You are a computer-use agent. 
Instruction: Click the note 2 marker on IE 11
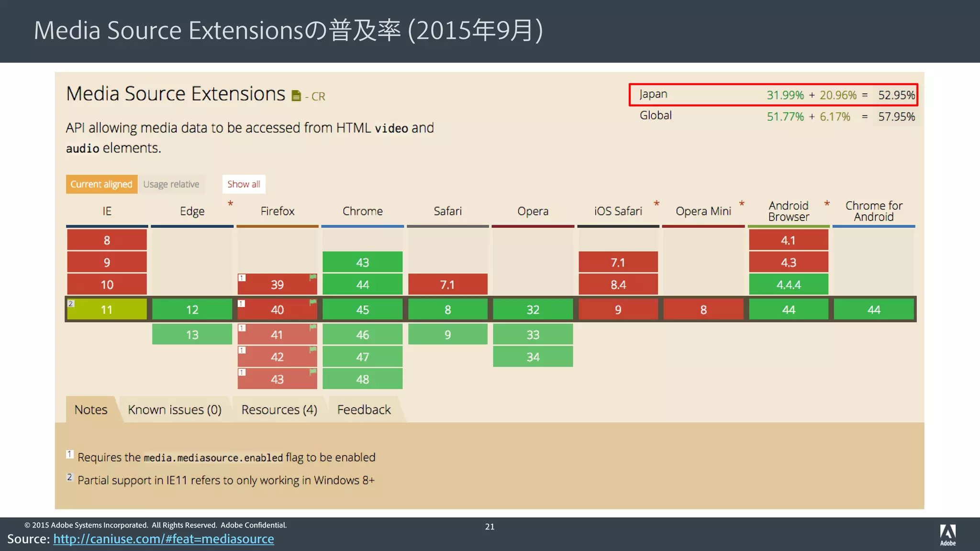tap(71, 303)
